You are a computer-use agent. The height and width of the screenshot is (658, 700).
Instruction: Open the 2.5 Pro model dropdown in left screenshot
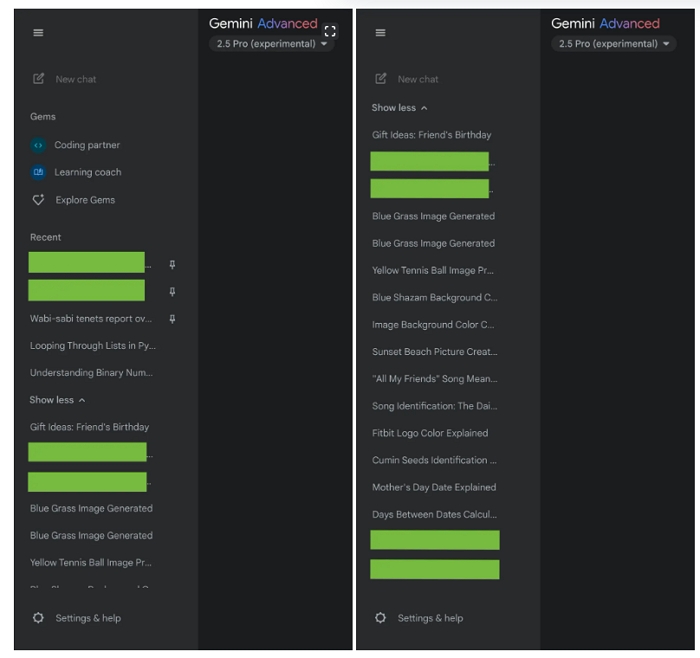pos(271,44)
